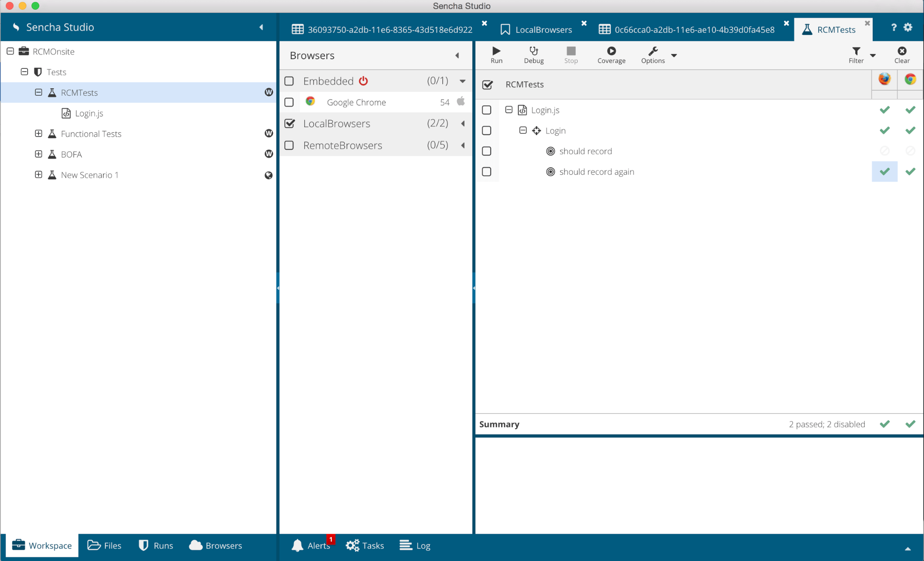
Task: Click the Embedded power icon
Action: (363, 81)
